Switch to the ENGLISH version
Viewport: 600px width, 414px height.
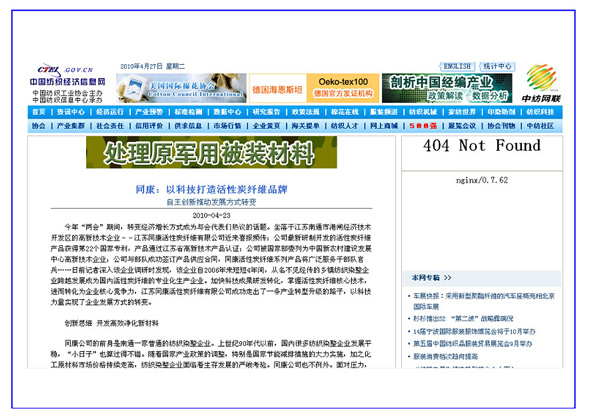[x=458, y=66]
